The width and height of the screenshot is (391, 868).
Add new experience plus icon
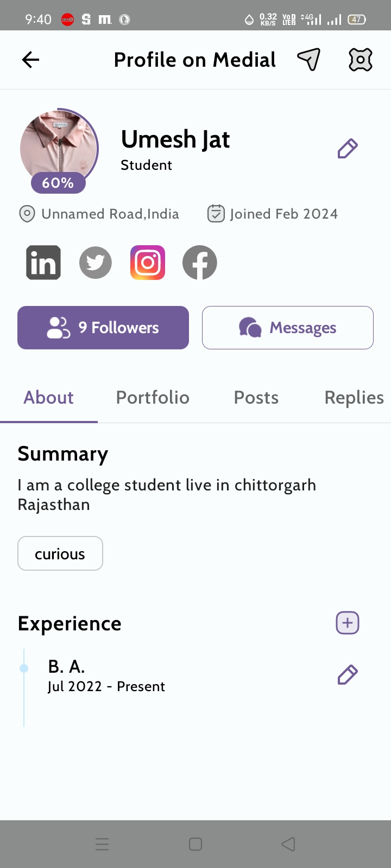(348, 623)
